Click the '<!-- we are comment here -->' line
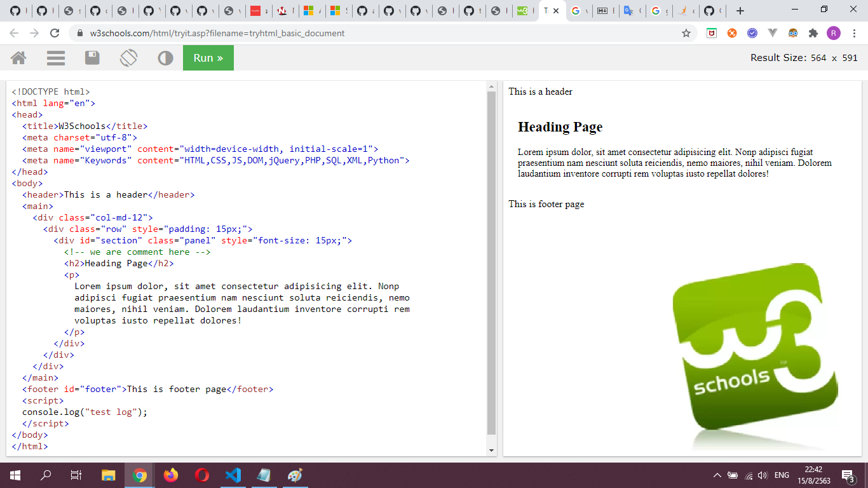This screenshot has width=868, height=488. pos(137,252)
